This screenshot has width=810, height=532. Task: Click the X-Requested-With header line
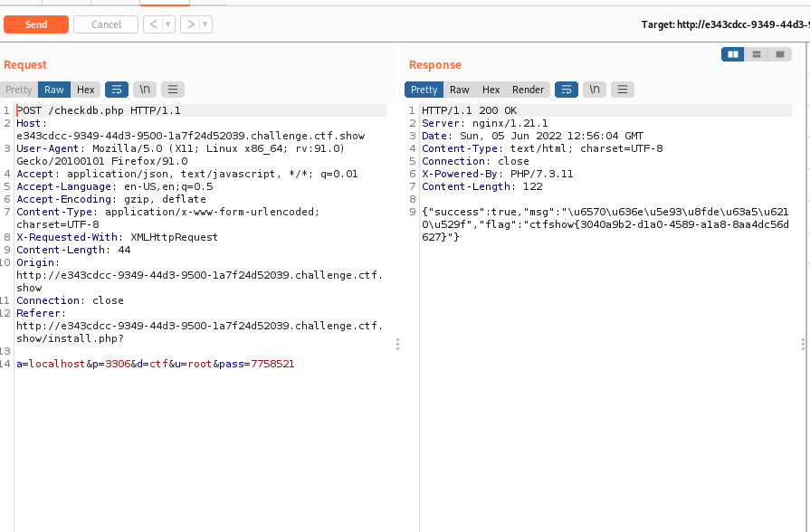pos(118,237)
